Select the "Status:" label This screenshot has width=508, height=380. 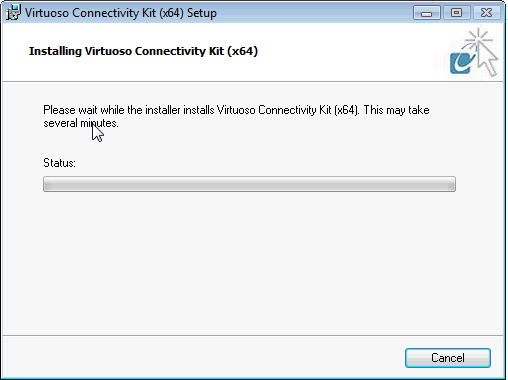pyautogui.click(x=59, y=163)
